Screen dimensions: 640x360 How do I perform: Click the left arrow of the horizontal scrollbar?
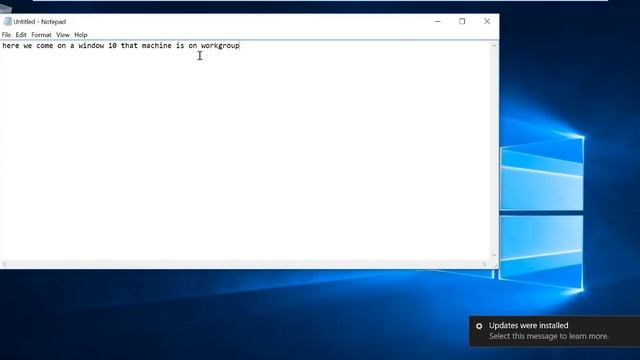4,264
